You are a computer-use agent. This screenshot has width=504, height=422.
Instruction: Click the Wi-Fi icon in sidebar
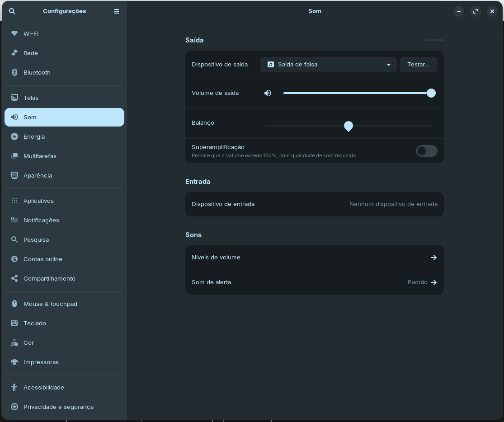click(x=14, y=33)
